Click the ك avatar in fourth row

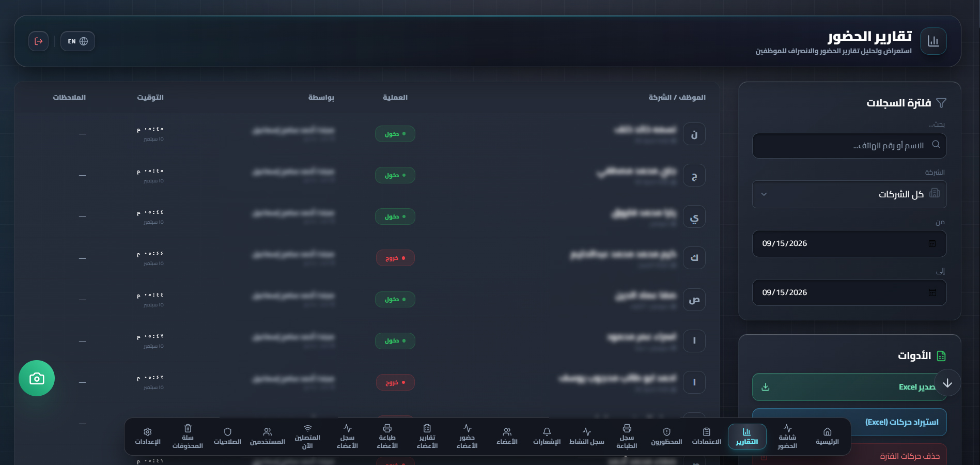point(694,258)
